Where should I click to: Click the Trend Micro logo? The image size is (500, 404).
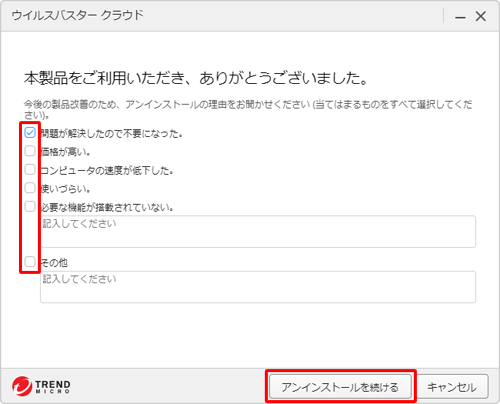click(x=41, y=387)
